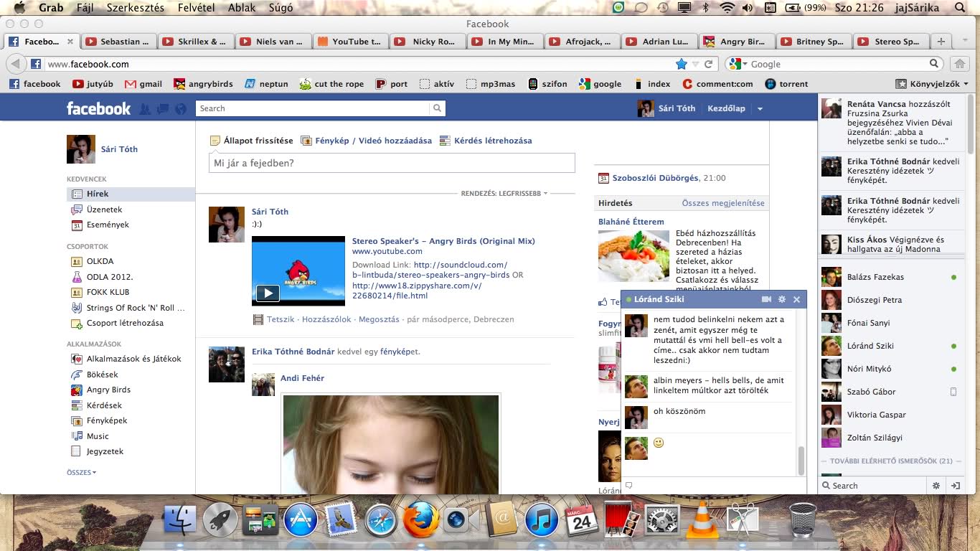Open chat options gear in Lóránd Sziki chat
The width and height of the screenshot is (980, 551).
782,299
